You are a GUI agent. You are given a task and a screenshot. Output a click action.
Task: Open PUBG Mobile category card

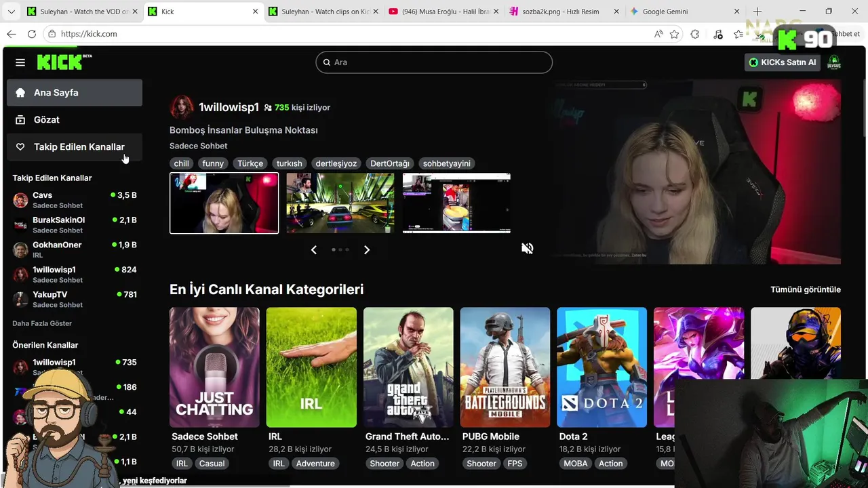pos(505,367)
